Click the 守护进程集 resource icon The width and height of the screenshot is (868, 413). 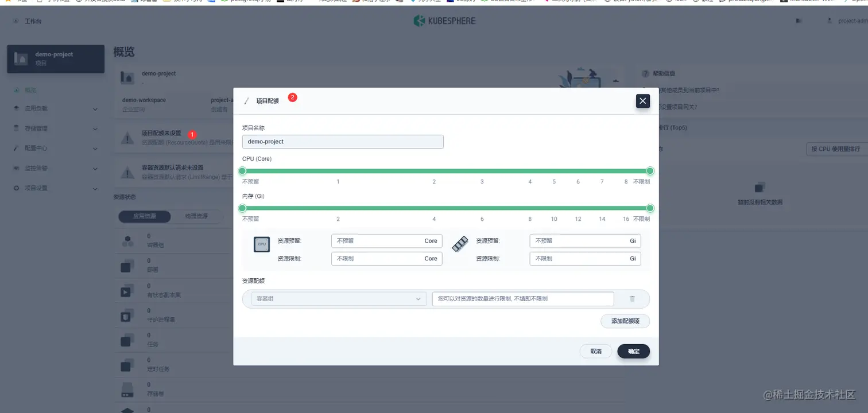point(127,316)
